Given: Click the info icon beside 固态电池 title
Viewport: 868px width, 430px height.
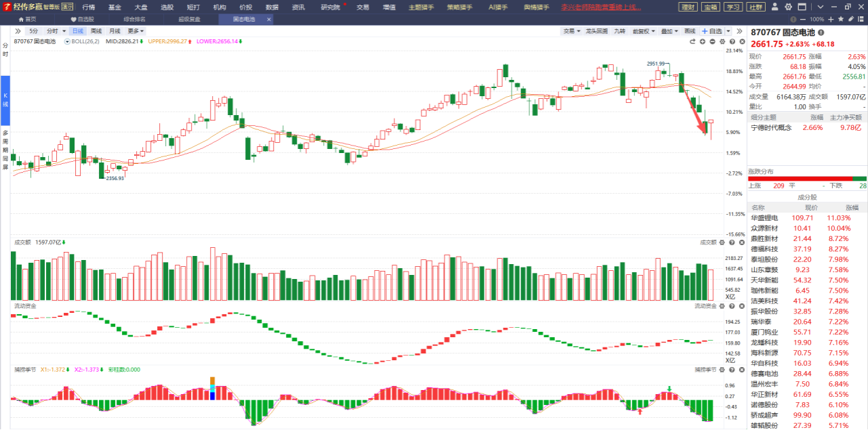Looking at the screenshot, I should 821,32.
